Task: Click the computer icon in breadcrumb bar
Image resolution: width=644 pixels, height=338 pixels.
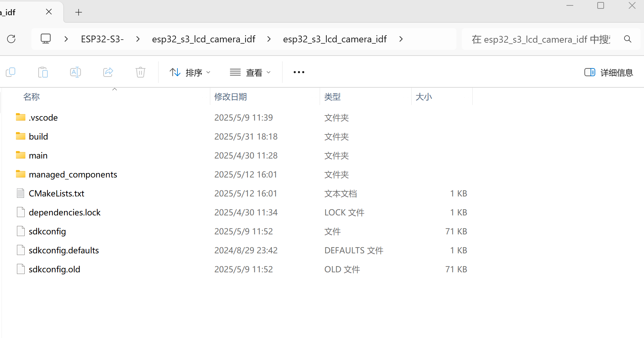Action: [46, 39]
